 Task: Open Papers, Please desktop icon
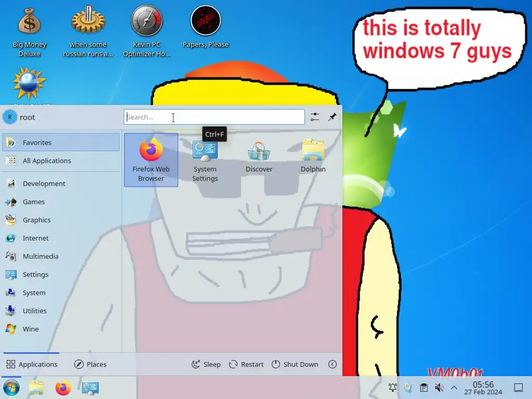206,27
